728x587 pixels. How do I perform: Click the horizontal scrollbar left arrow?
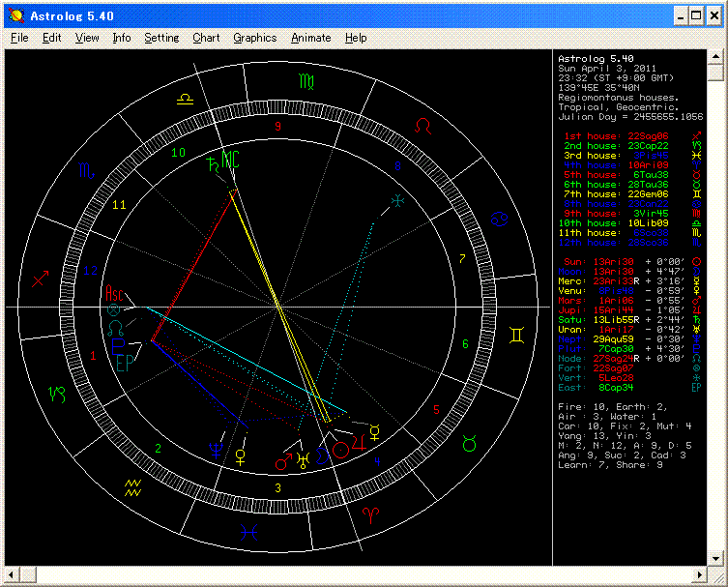13,574
